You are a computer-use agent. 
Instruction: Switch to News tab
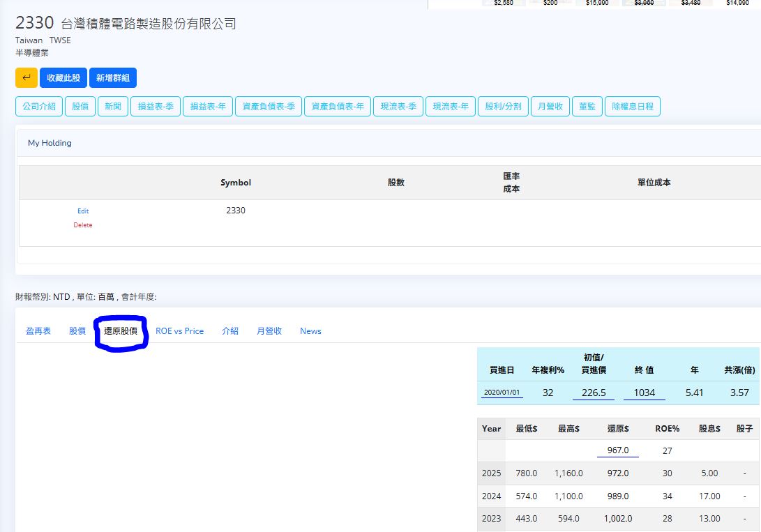click(310, 330)
